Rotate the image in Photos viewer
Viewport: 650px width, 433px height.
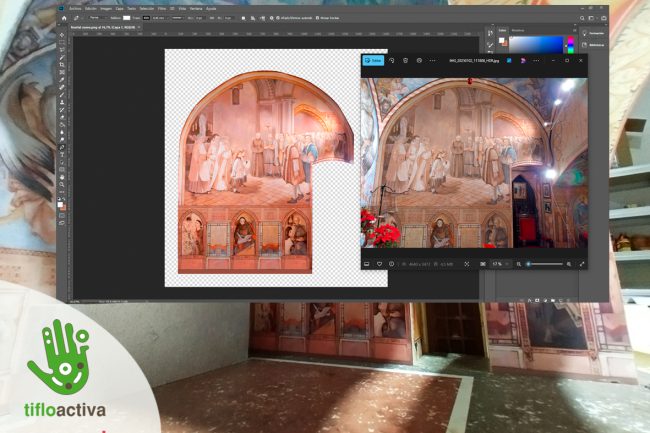[391, 60]
